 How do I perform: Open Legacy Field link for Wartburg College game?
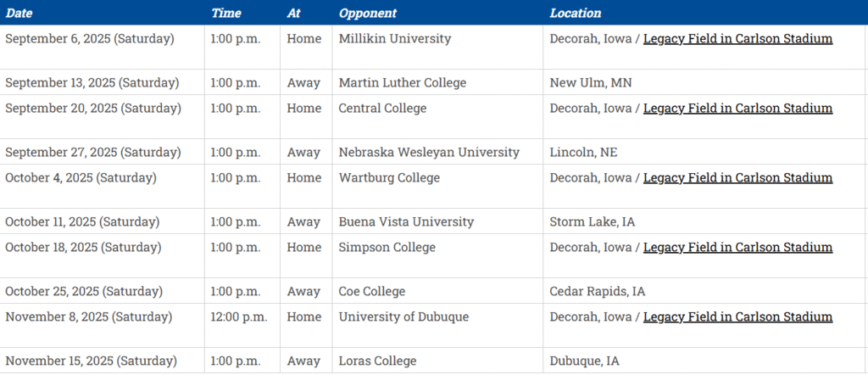(x=737, y=178)
